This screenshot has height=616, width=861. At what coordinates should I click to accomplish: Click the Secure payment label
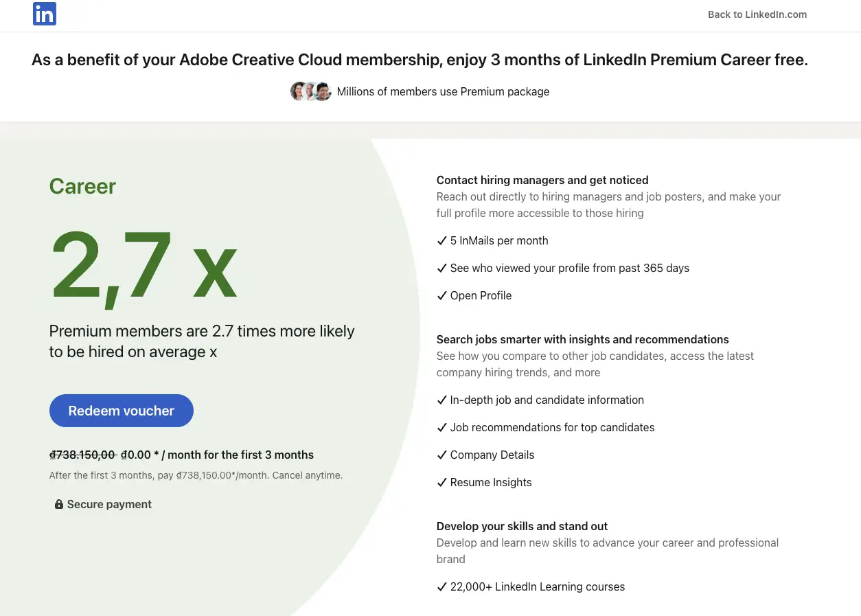(x=109, y=503)
